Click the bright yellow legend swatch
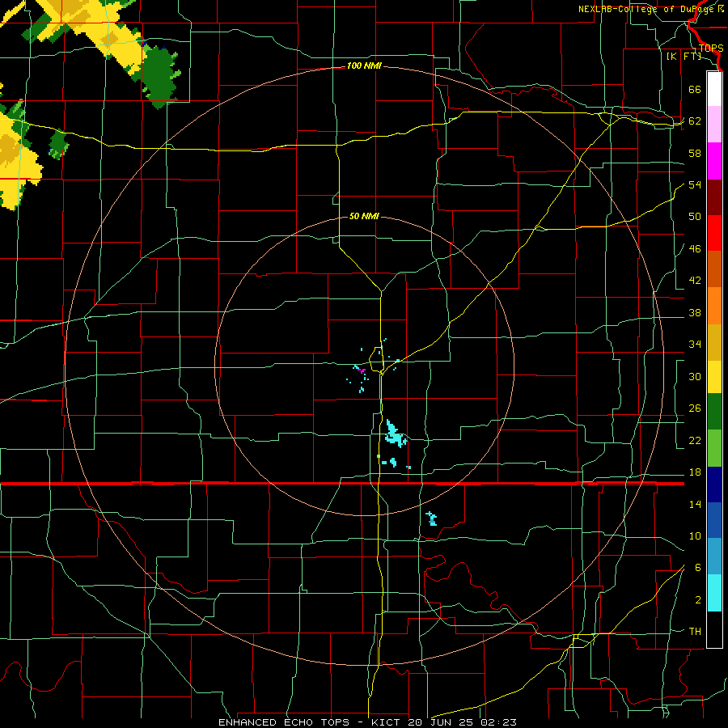728x728 pixels. 714,377
